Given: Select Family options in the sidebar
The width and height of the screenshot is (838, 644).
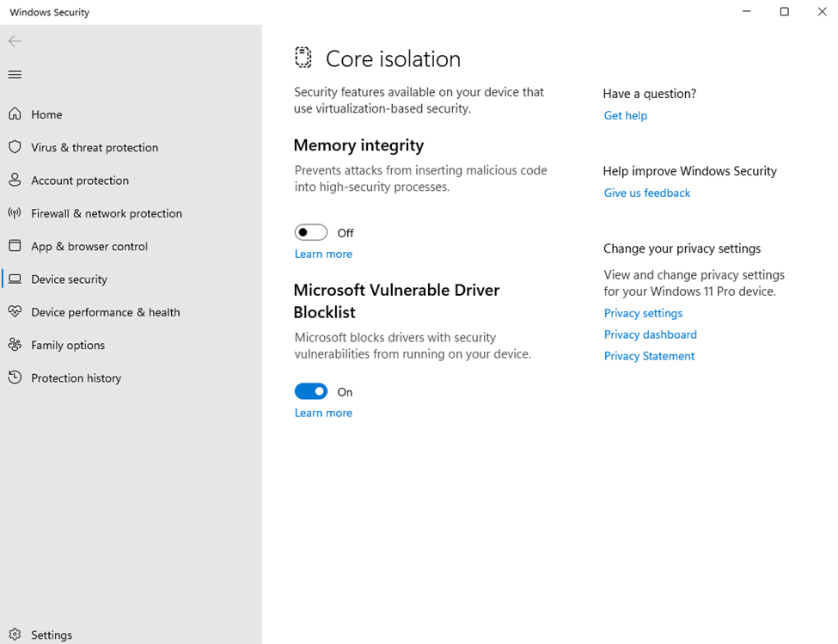Looking at the screenshot, I should [x=68, y=346].
